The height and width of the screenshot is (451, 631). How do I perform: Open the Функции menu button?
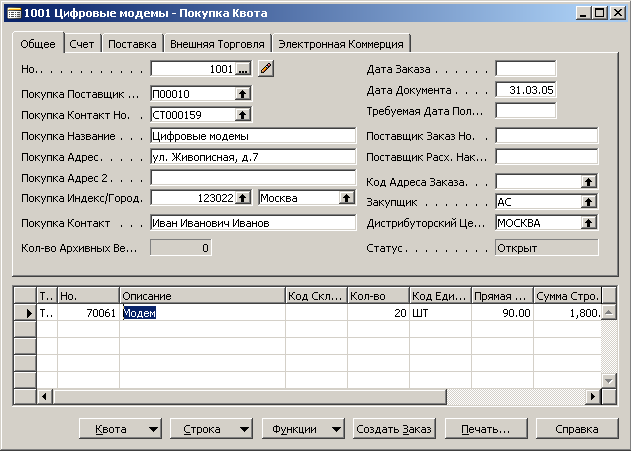click(303, 429)
